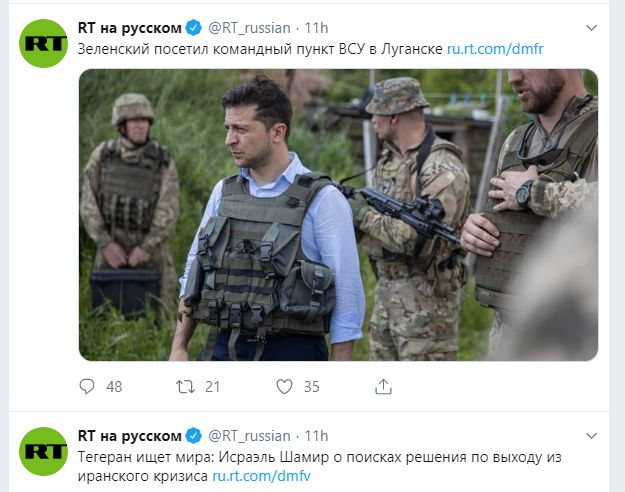Click verified badge on second tweet

click(194, 436)
